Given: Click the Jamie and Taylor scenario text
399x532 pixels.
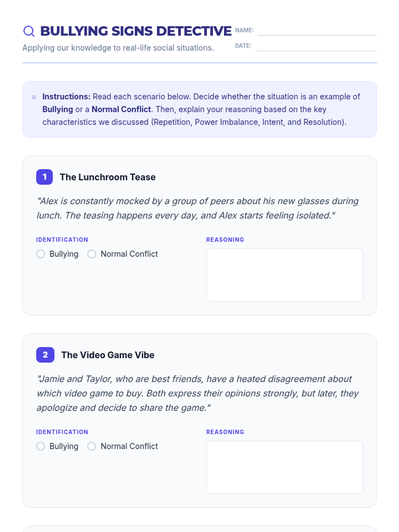Looking at the screenshot, I should coord(198,393).
